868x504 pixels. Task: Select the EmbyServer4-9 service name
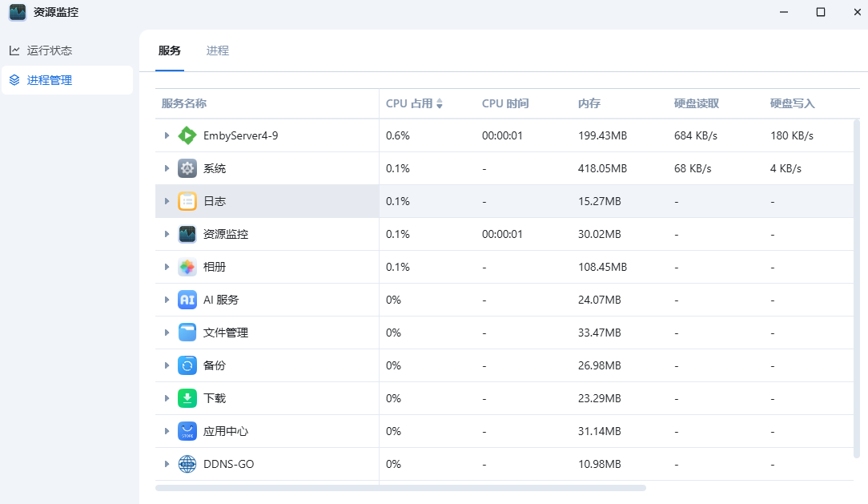(241, 135)
